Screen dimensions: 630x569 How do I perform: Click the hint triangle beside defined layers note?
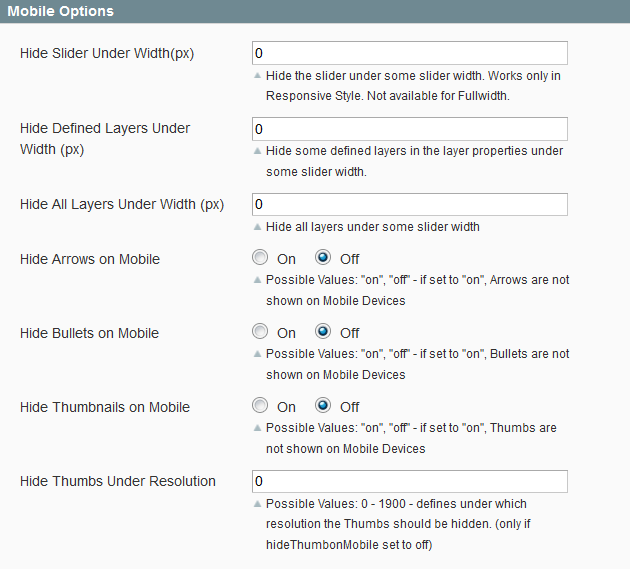pos(258,151)
